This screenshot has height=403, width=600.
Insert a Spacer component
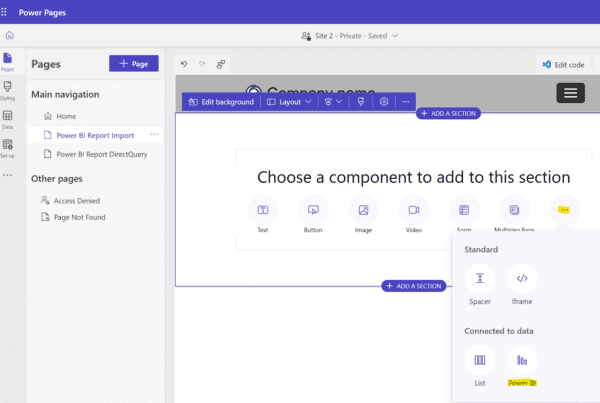[480, 279]
